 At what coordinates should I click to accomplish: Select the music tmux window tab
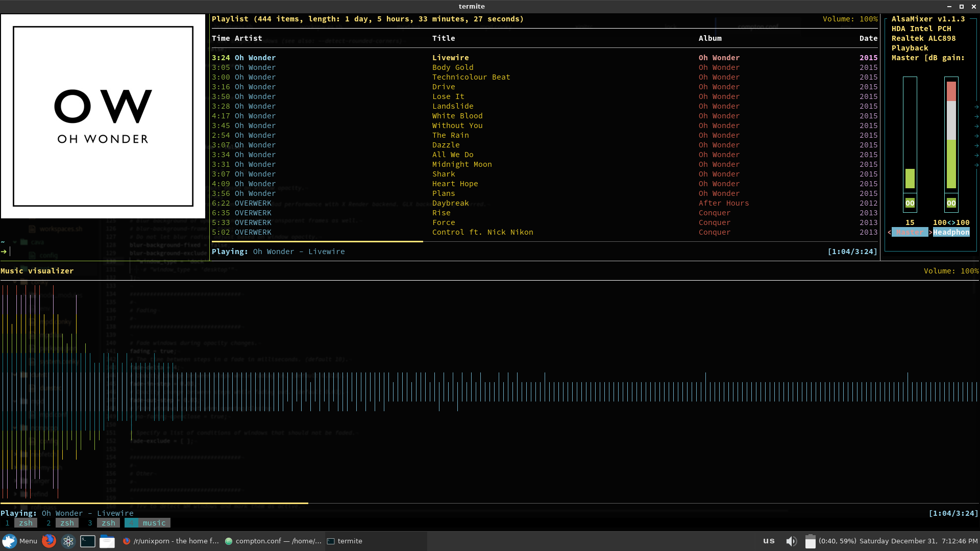pos(153,523)
